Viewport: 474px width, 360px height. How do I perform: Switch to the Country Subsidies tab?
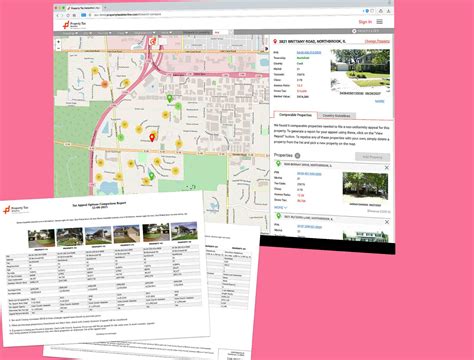[x=336, y=116]
